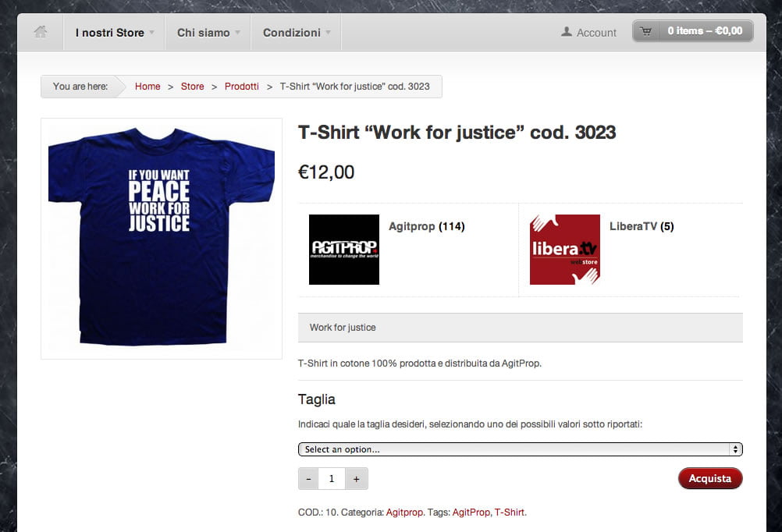The image size is (782, 532).
Task: Go to the home icon in navbar
Action: coord(41,32)
